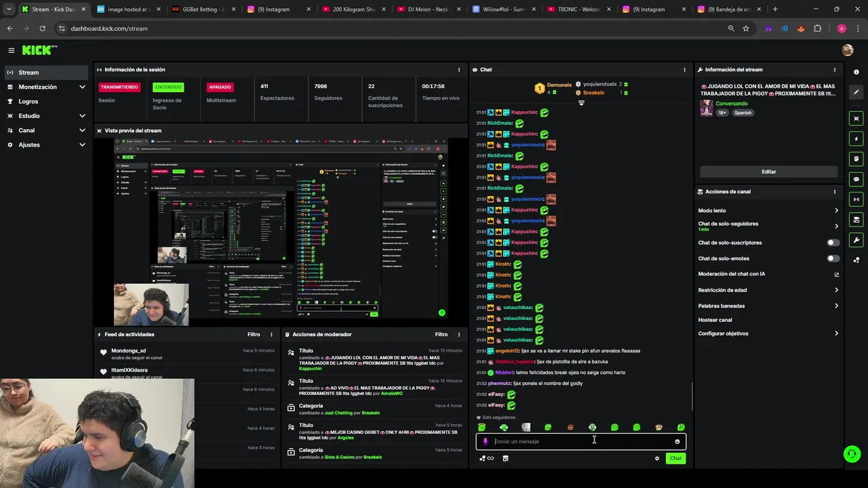Click the Spanish language tag
The width and height of the screenshot is (868, 488).
tap(743, 113)
